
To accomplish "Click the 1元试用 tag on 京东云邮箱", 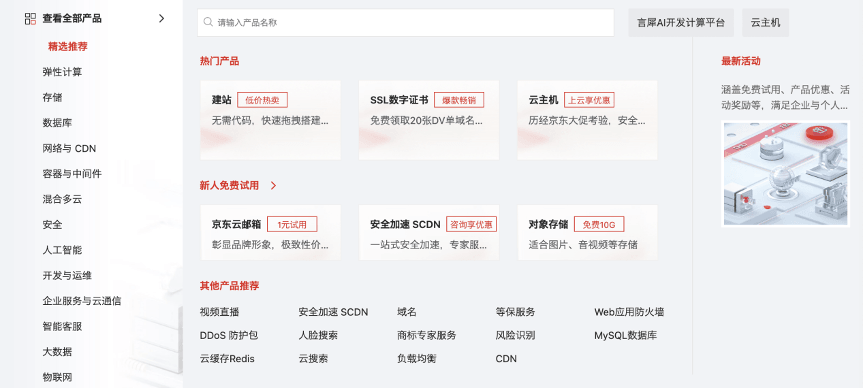I will pos(292,224).
